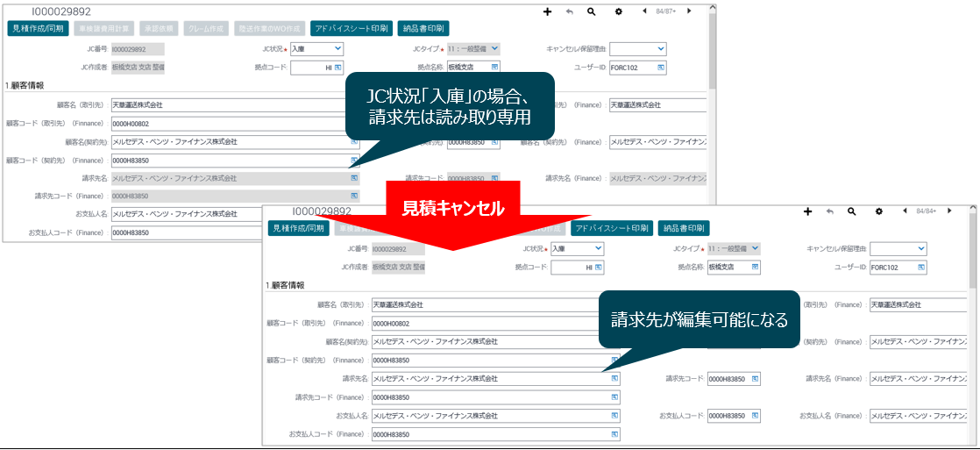This screenshot has height=450, width=980.
Task: Click lookup icon beside ユーザーID in upper window
Action: (x=660, y=67)
